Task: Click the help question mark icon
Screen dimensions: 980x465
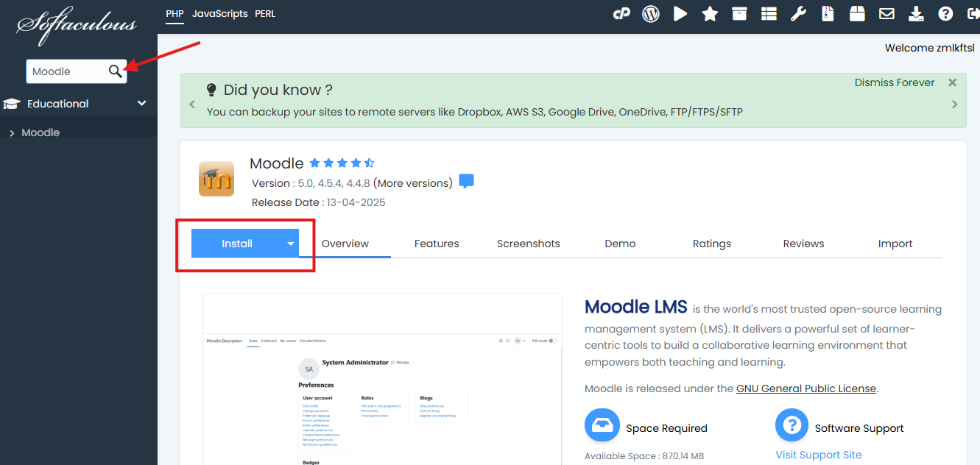Action: coord(945,14)
